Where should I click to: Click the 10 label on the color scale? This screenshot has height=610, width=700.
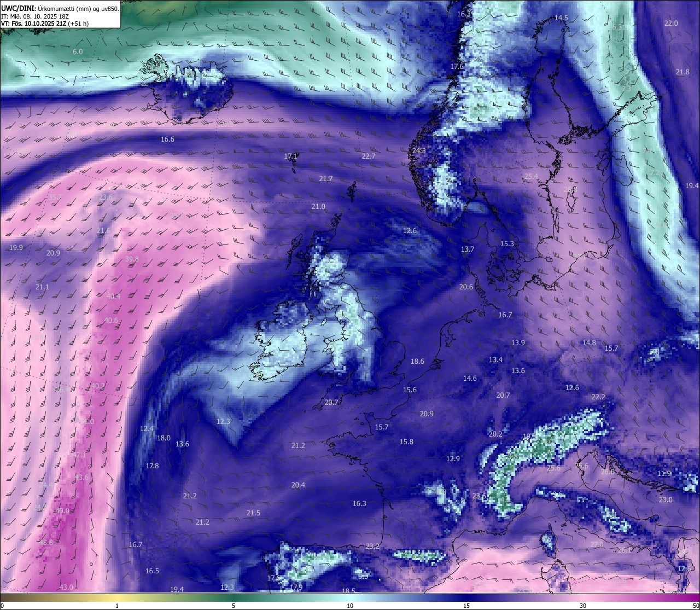pos(350,606)
